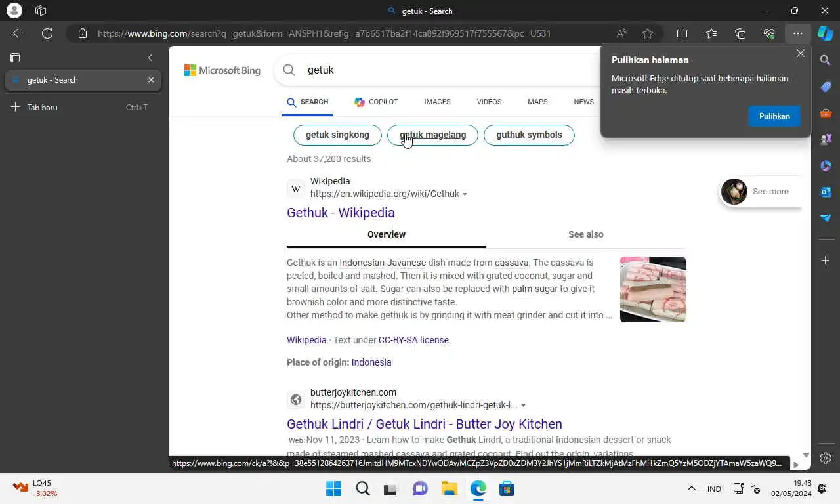The image size is (840, 504).
Task: Click the Microsoft Bing logo
Action: [222, 70]
